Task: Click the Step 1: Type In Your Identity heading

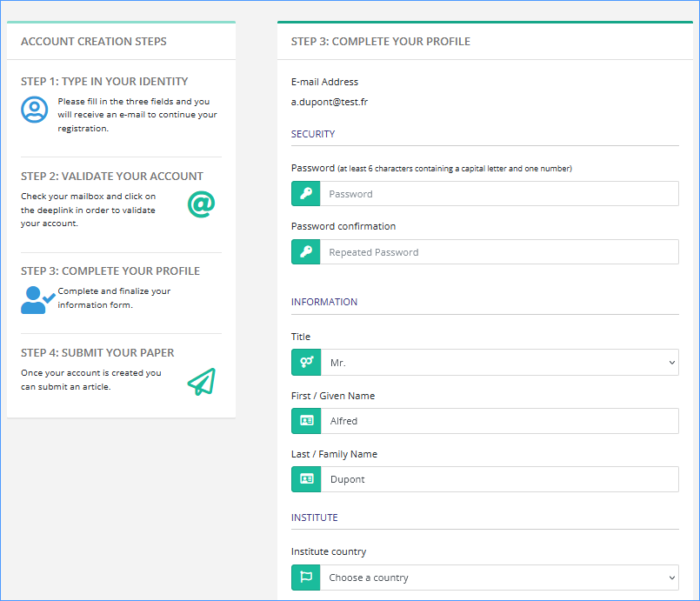Action: pyautogui.click(x=104, y=82)
